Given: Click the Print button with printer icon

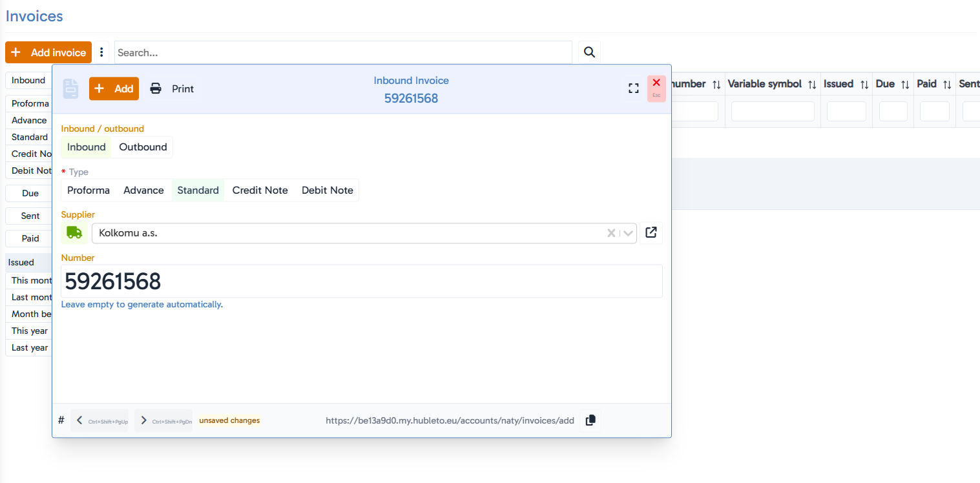Looking at the screenshot, I should click(172, 88).
